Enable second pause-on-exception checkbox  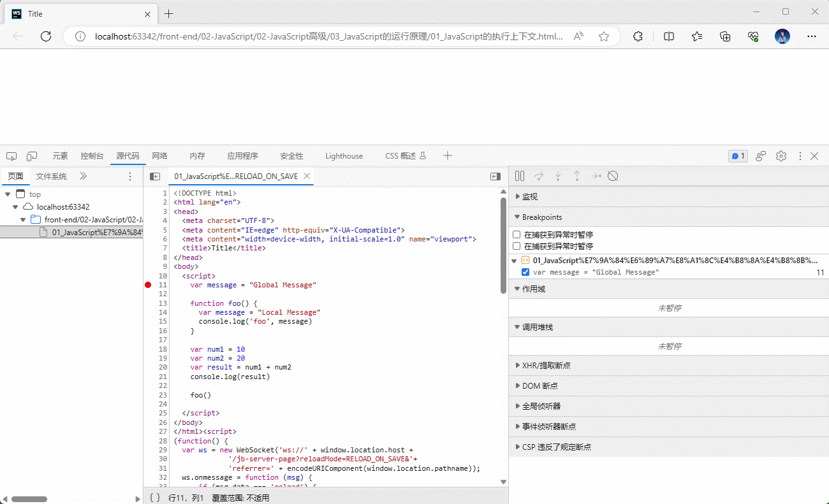point(517,246)
